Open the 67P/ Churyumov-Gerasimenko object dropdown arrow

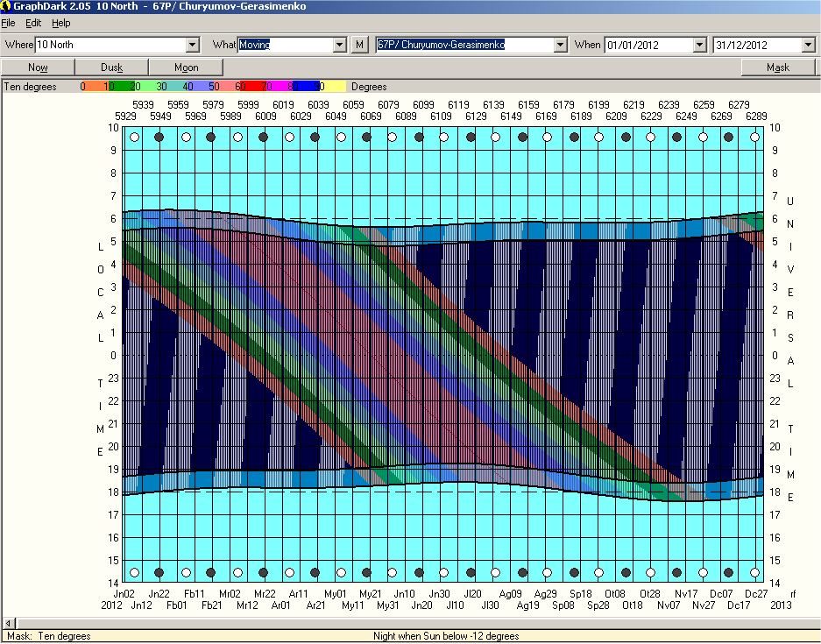click(x=560, y=45)
